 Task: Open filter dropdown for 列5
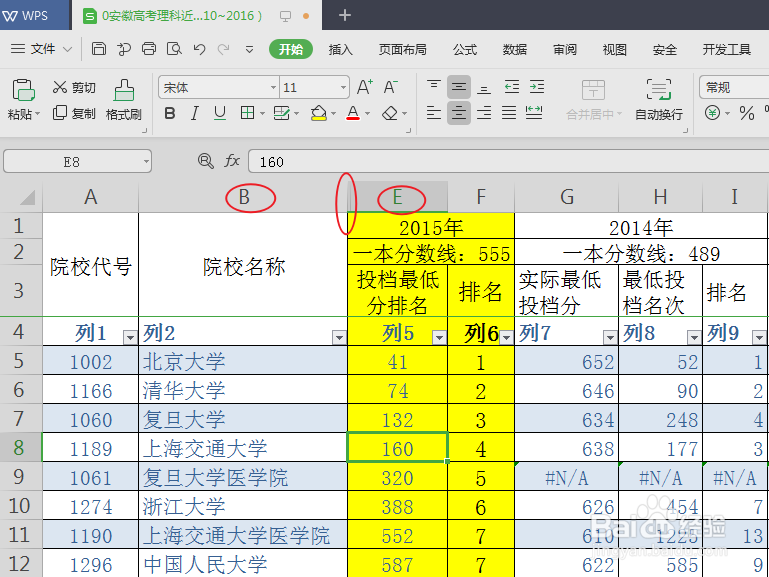(x=439, y=337)
